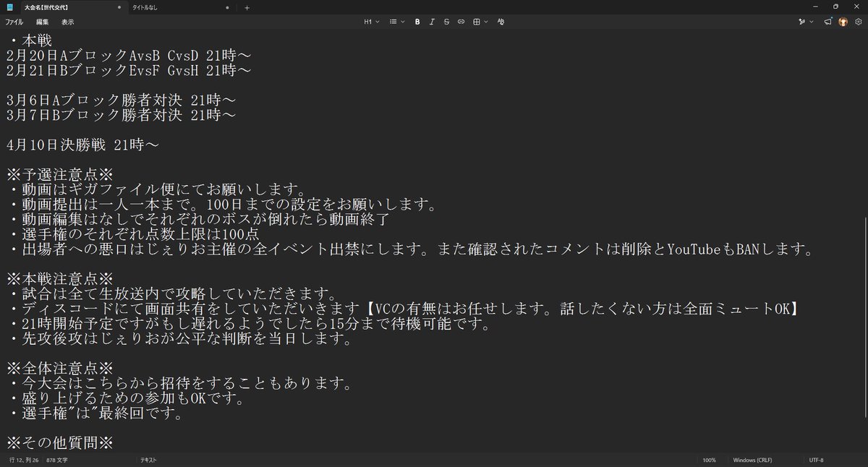Viewport: 868px width, 467px height.
Task: Insert a hyperlink with the link icon
Action: click(x=461, y=22)
